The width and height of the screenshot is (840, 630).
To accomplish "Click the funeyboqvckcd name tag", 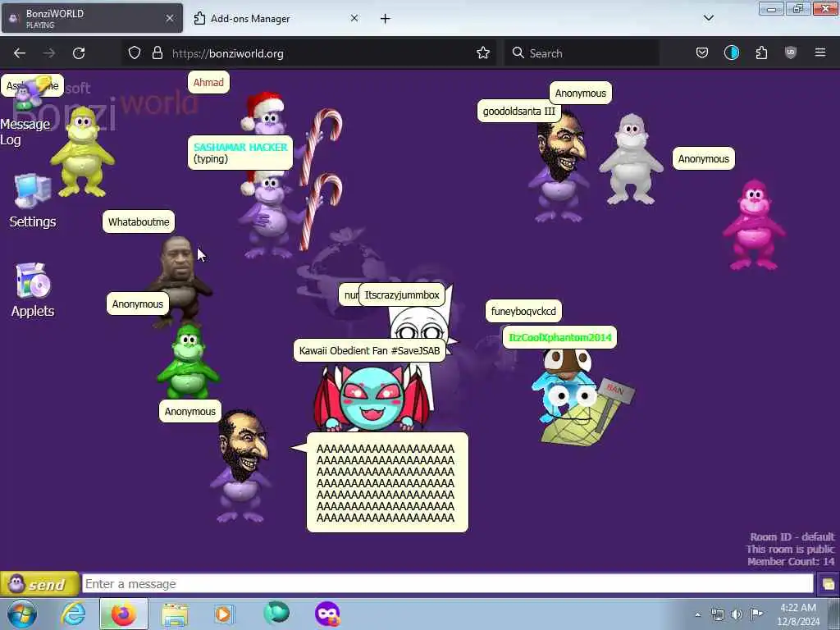I will (523, 311).
